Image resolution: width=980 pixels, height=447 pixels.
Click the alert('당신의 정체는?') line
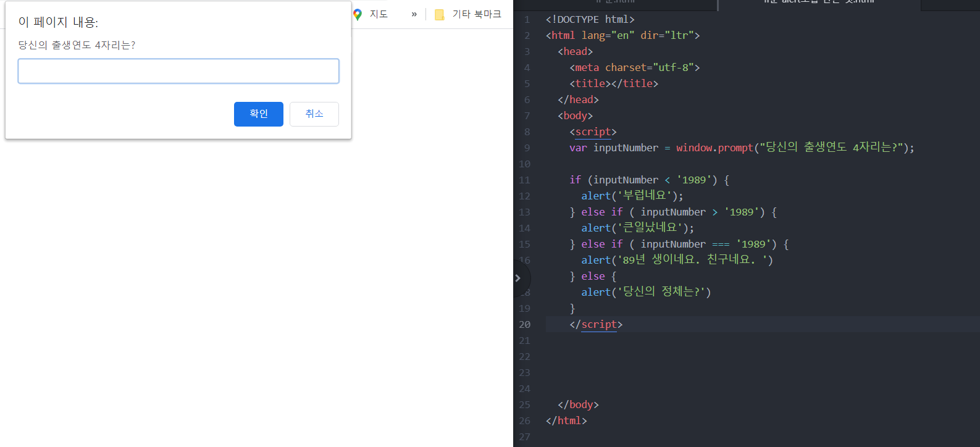(x=646, y=292)
